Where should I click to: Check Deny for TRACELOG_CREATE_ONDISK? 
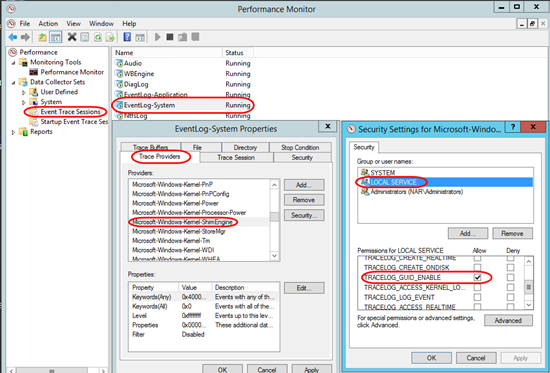pyautogui.click(x=510, y=267)
